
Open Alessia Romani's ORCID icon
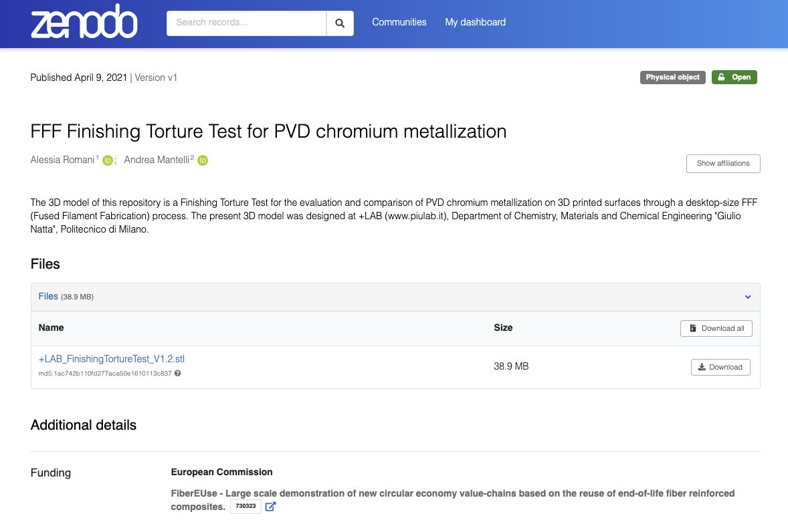point(108,160)
